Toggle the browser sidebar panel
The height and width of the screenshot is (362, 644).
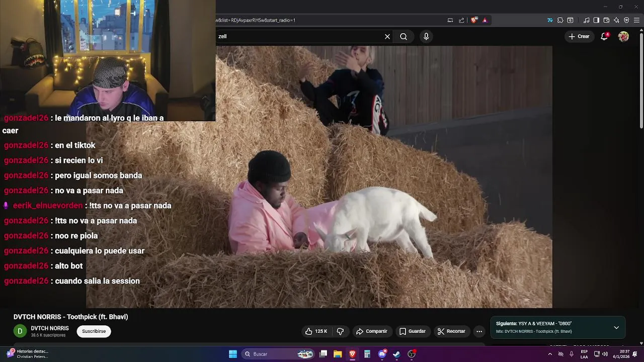[x=596, y=20]
